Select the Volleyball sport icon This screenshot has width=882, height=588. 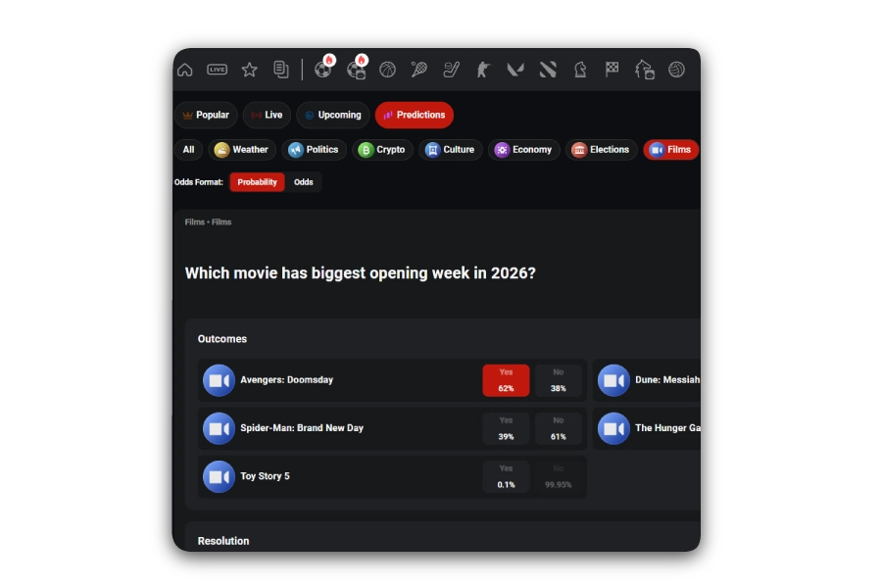(x=676, y=70)
